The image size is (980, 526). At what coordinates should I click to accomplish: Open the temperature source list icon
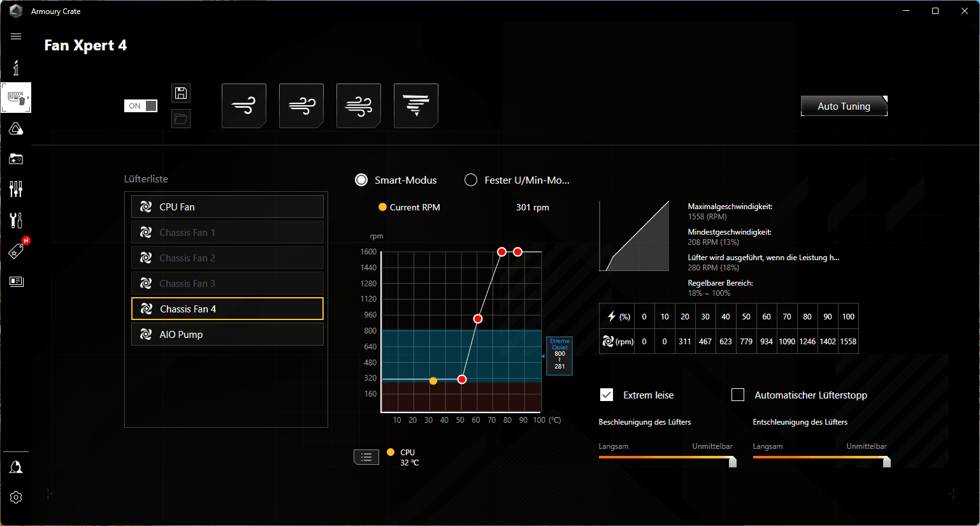point(366,457)
